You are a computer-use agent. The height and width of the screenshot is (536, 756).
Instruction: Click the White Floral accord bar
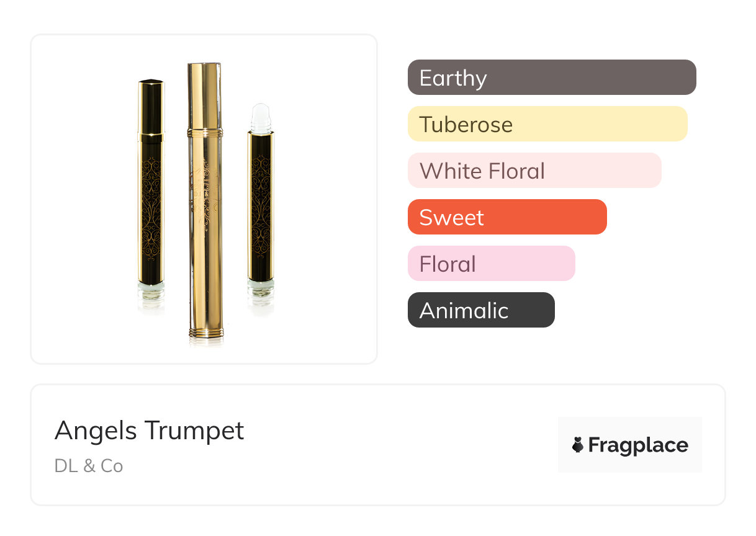coord(534,171)
